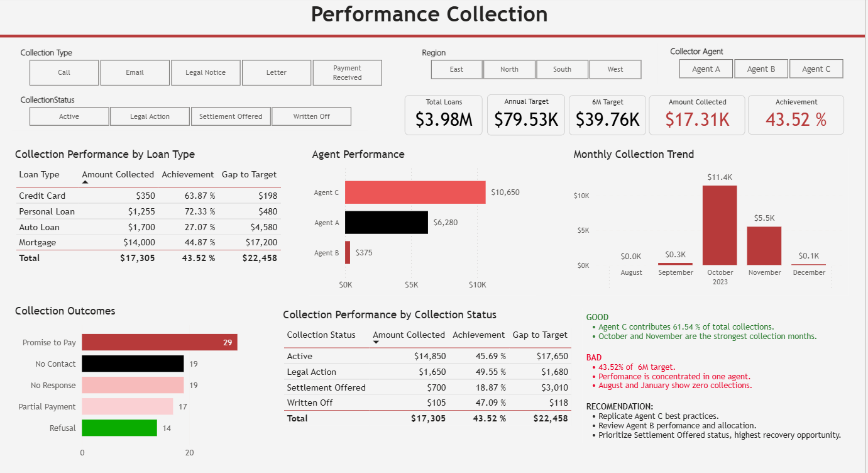Select the No Response pink bar
Image resolution: width=868 pixels, height=473 pixels.
pos(133,386)
